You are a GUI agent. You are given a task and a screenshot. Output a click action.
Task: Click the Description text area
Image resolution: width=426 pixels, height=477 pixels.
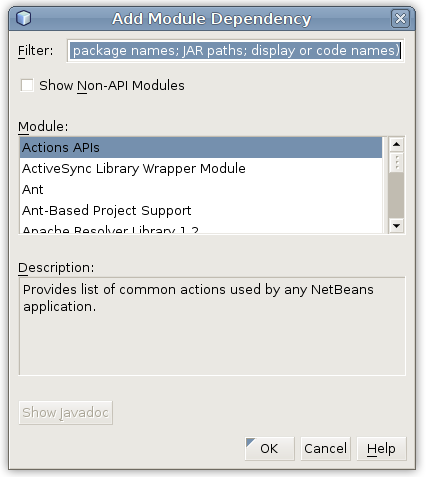point(212,326)
